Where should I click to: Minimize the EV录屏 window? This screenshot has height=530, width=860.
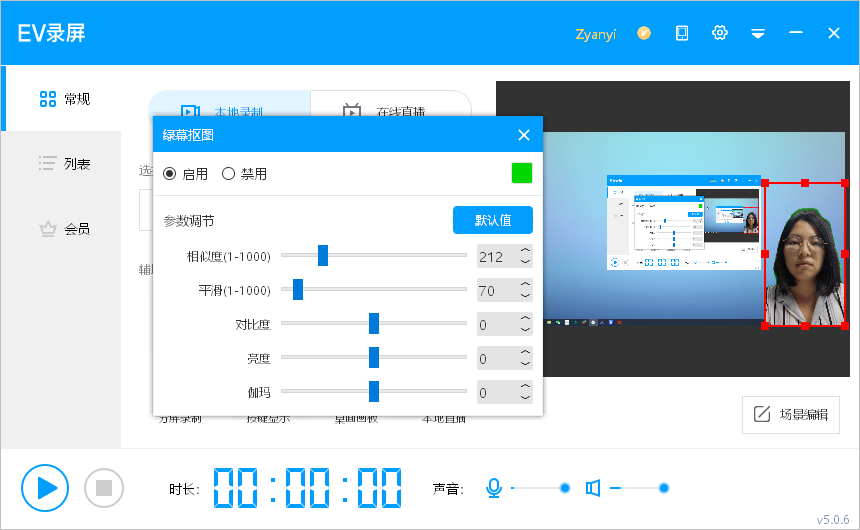pyautogui.click(x=796, y=33)
